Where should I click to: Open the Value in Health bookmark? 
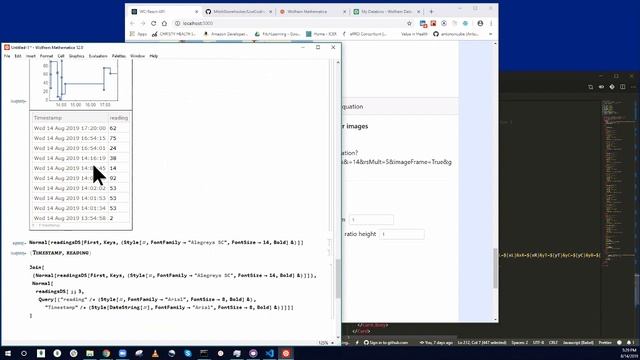[414, 34]
